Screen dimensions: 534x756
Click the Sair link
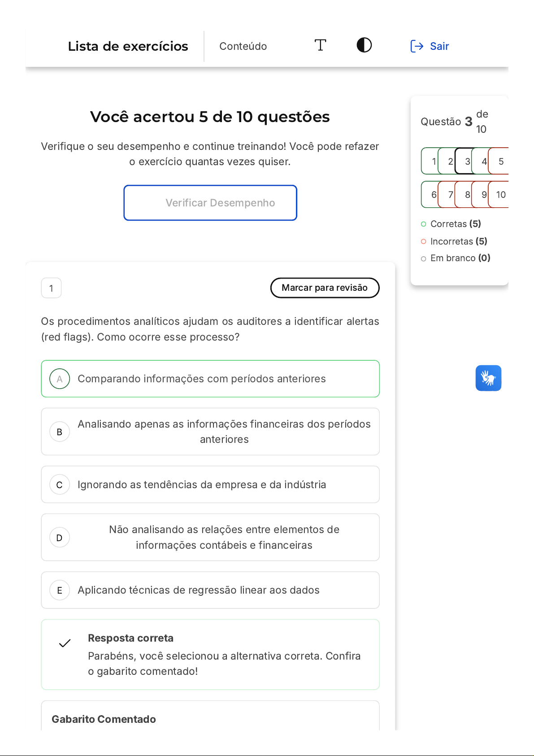coord(439,46)
